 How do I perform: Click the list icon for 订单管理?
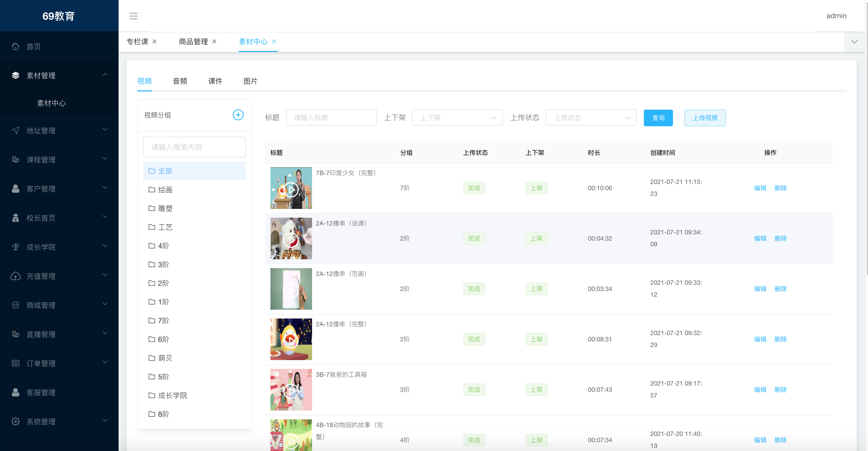click(16, 363)
